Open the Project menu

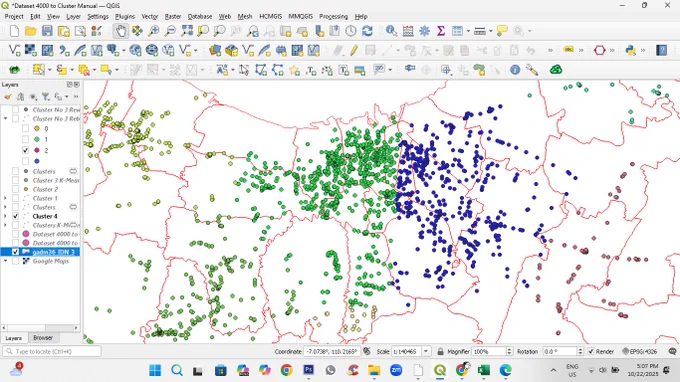(x=14, y=16)
